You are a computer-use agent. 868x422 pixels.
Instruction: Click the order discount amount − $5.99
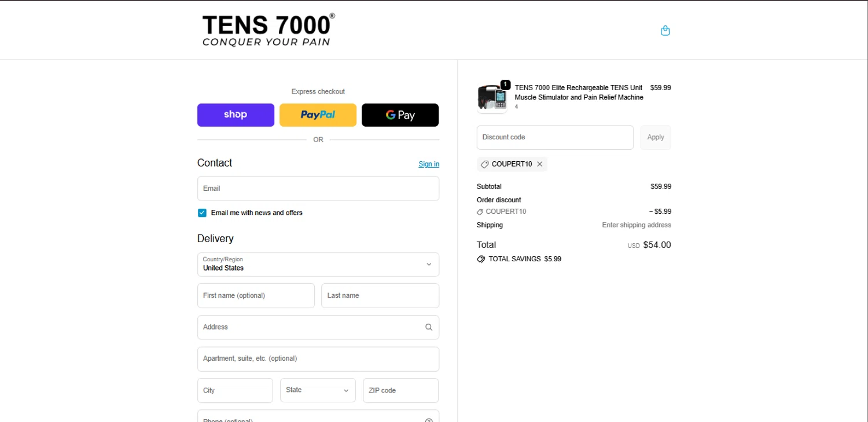[660, 212]
